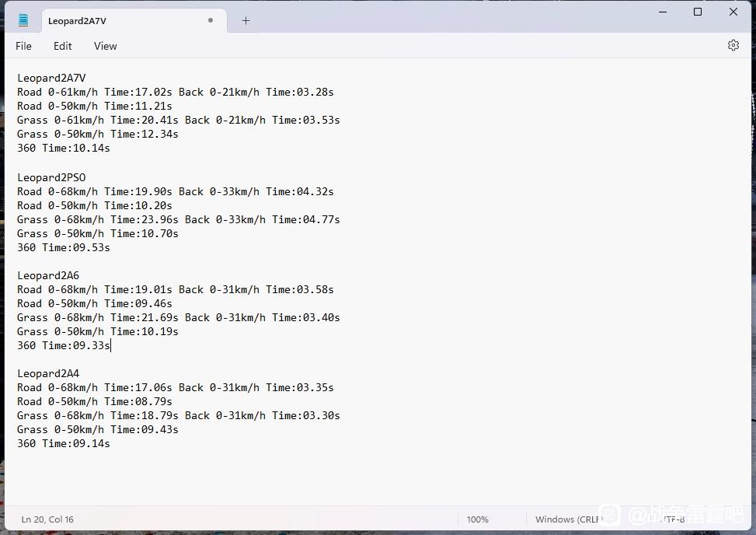This screenshot has height=535, width=756.
Task: Click the 100% zoom level in status bar
Action: click(x=477, y=519)
